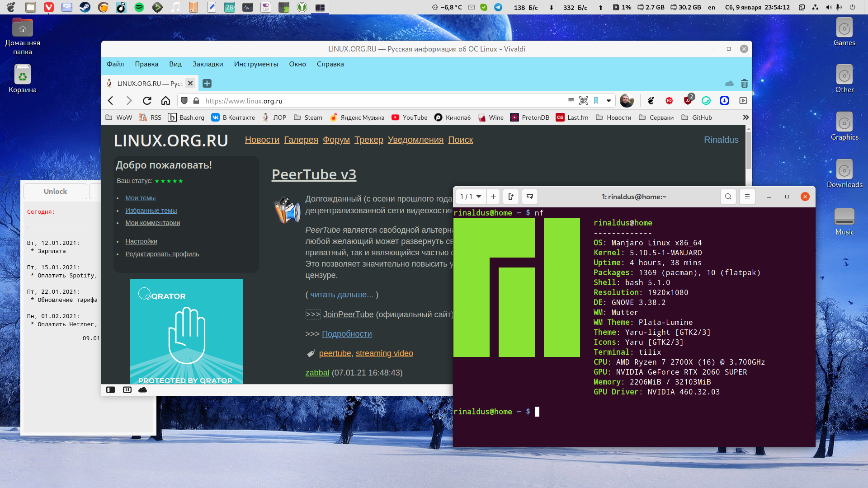Open search in Tilix terminal

click(x=728, y=197)
